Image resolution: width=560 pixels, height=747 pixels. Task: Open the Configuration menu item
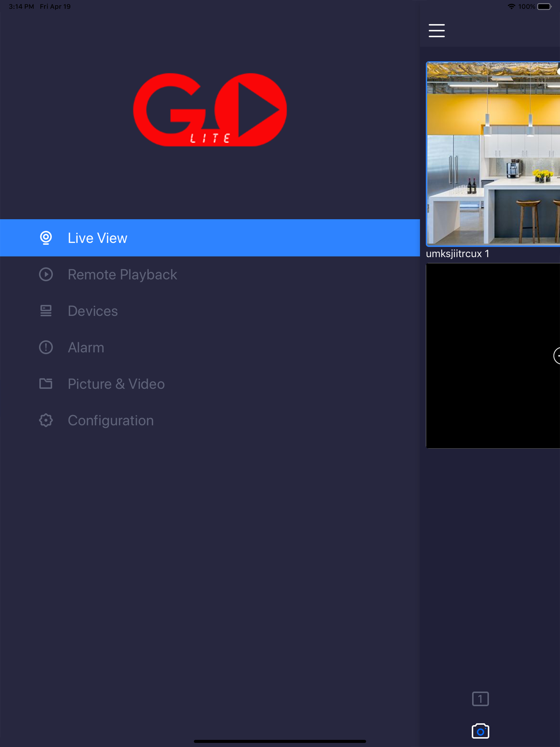[x=210, y=421]
